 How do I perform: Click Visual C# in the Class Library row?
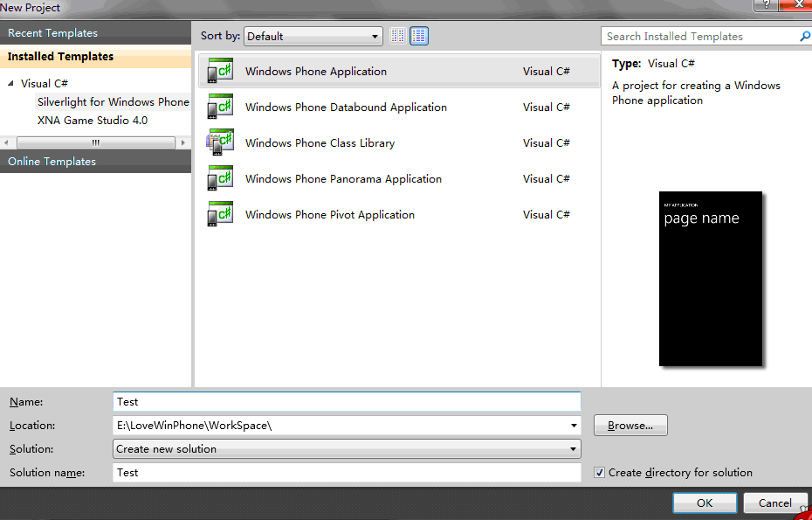[x=547, y=142]
